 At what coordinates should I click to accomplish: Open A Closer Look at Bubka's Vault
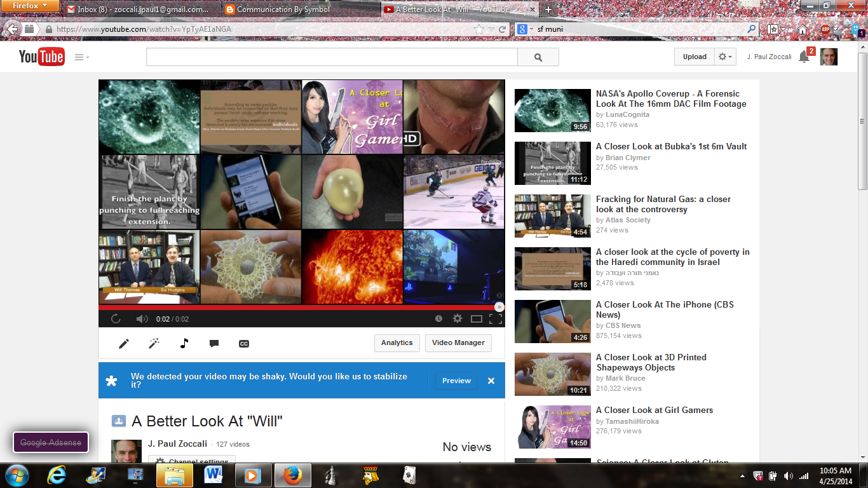pyautogui.click(x=671, y=146)
